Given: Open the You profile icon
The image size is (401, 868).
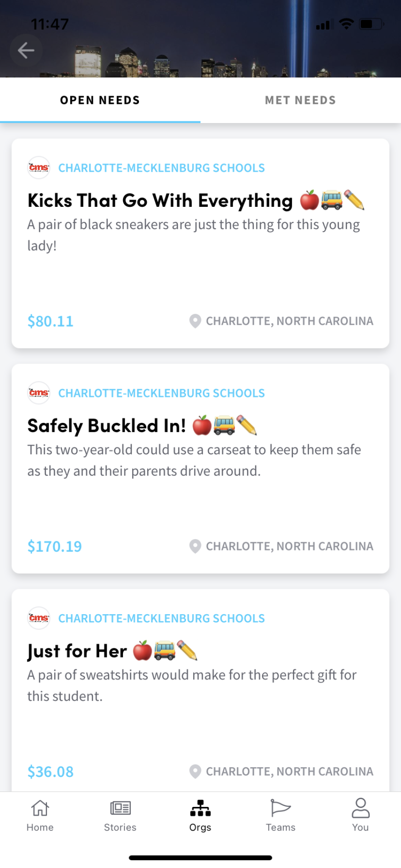Looking at the screenshot, I should tap(360, 808).
